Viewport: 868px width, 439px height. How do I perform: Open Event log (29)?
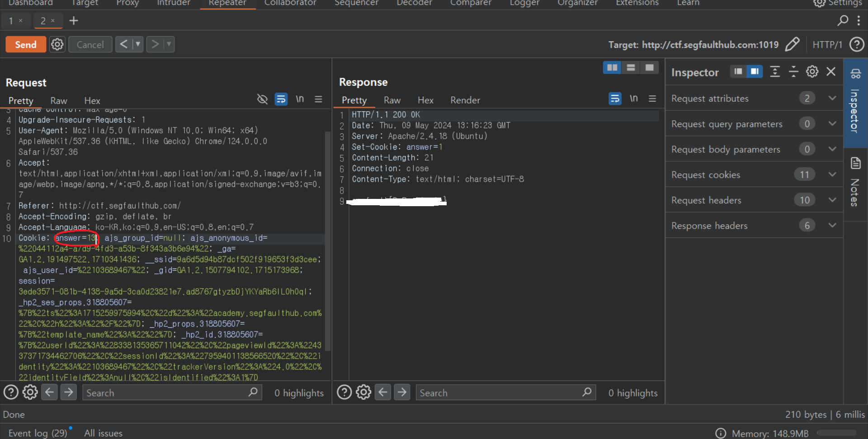click(38, 433)
